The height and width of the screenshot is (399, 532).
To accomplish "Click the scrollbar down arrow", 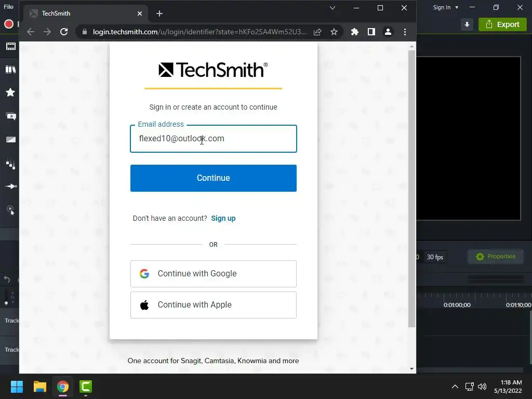I will 411,369.
